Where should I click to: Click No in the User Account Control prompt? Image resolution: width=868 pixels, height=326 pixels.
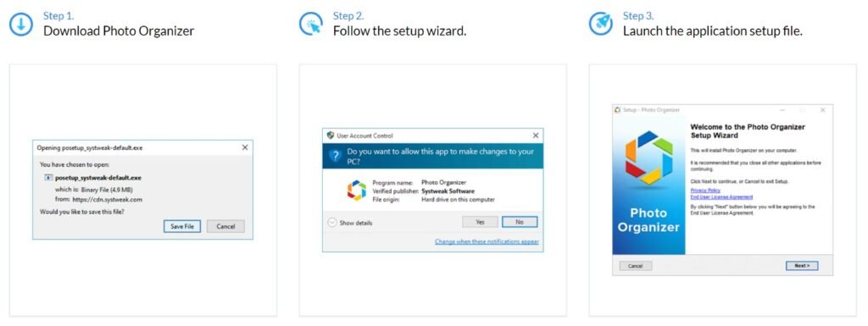pyautogui.click(x=520, y=222)
